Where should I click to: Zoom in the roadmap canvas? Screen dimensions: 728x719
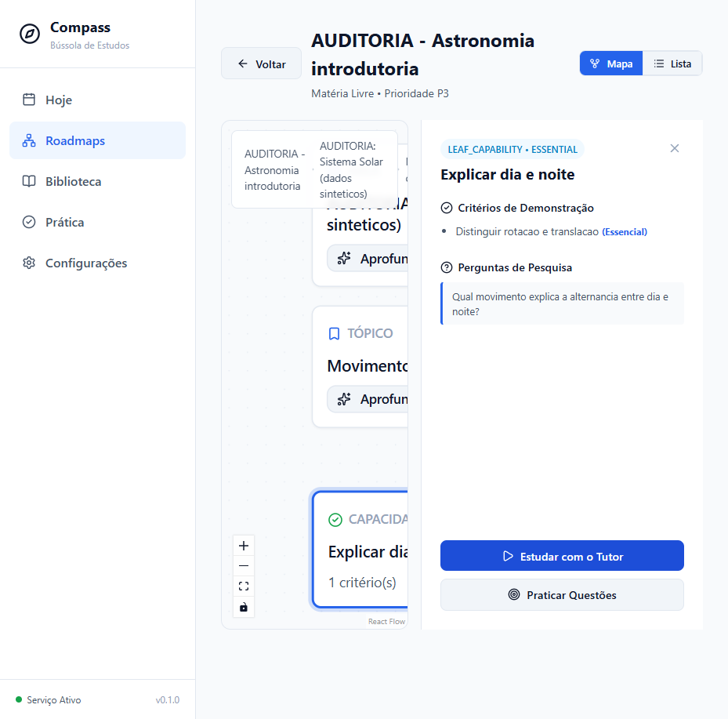click(244, 545)
